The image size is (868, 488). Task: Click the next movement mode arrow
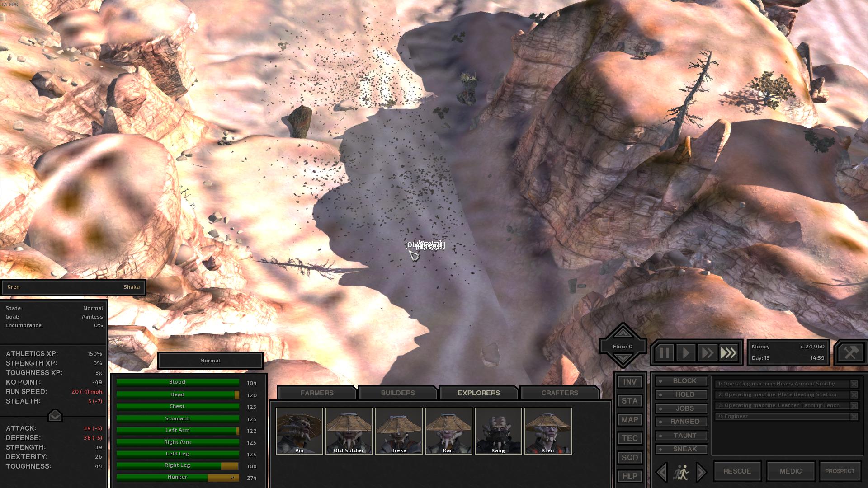tap(701, 472)
